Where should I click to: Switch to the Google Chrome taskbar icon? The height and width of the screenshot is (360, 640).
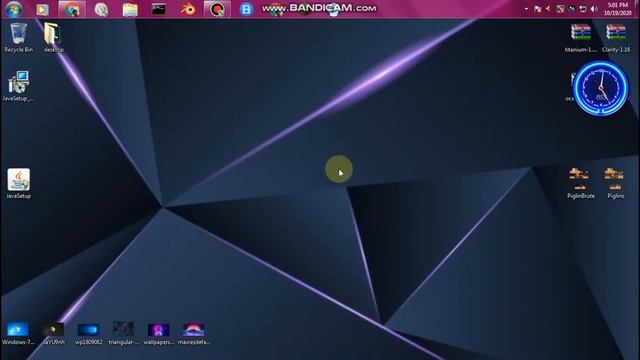pyautogui.click(x=72, y=9)
